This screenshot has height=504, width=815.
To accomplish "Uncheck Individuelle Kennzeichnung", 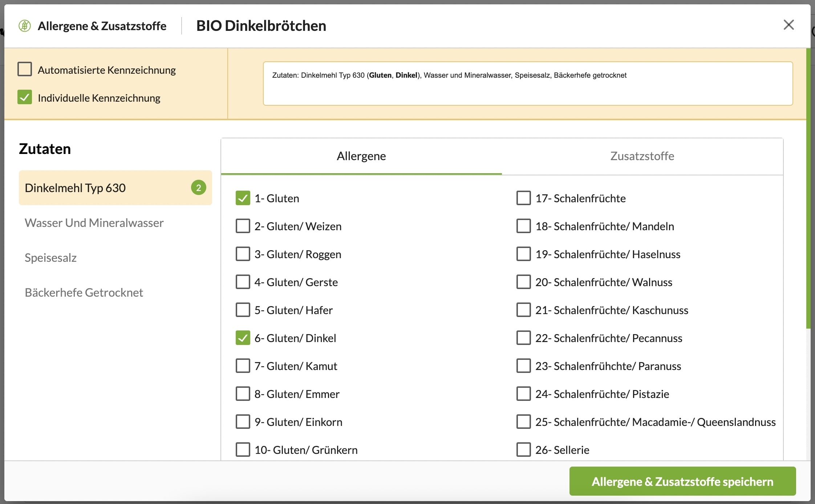I will click(25, 97).
